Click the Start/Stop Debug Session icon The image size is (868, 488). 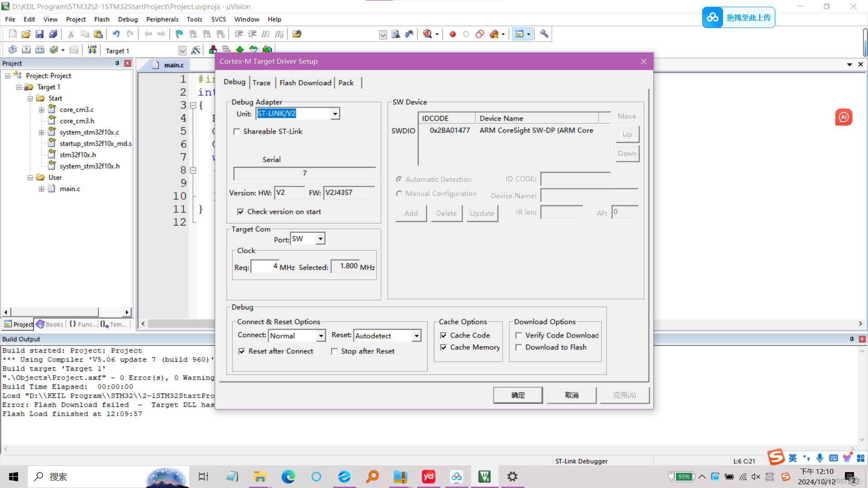point(427,34)
